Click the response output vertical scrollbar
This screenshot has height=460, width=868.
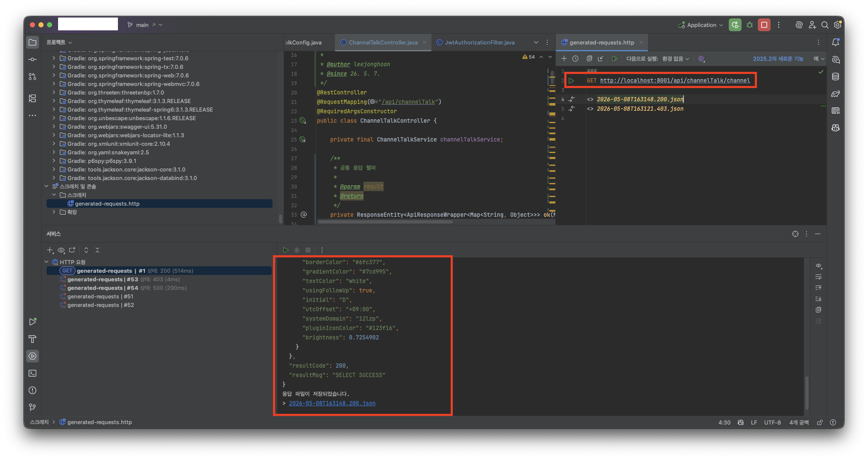click(x=806, y=392)
